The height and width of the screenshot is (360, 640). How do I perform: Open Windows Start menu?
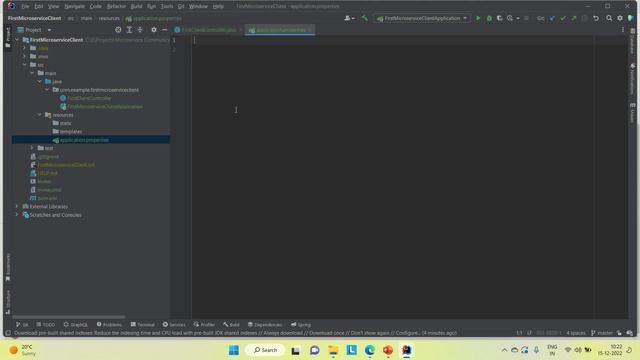234,350
